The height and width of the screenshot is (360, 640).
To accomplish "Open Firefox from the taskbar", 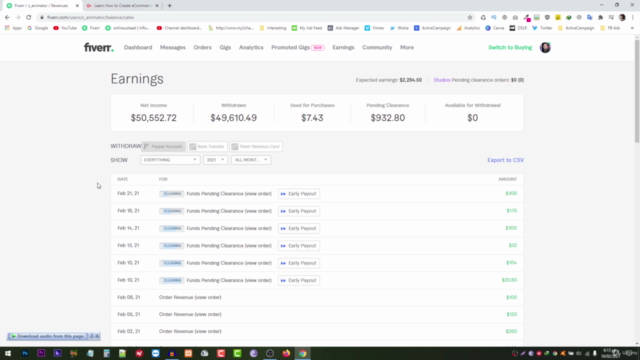I will pos(286,353).
